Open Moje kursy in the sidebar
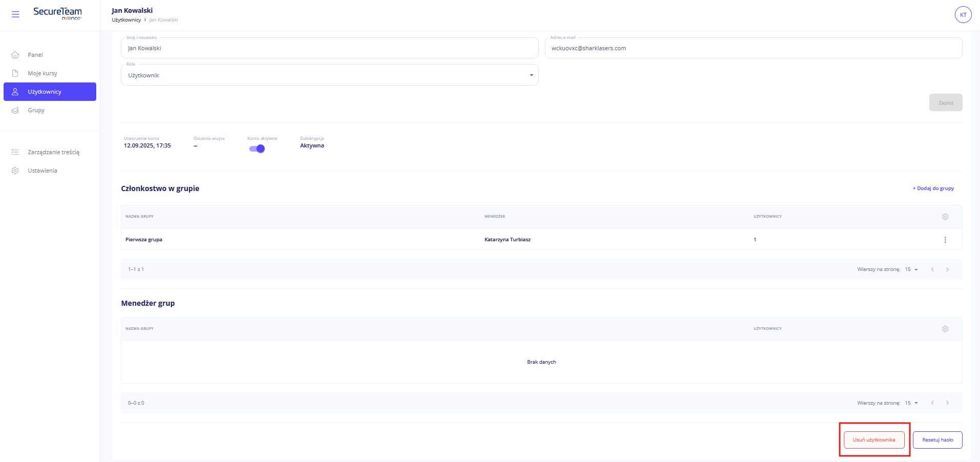This screenshot has height=462, width=980. pos(42,73)
